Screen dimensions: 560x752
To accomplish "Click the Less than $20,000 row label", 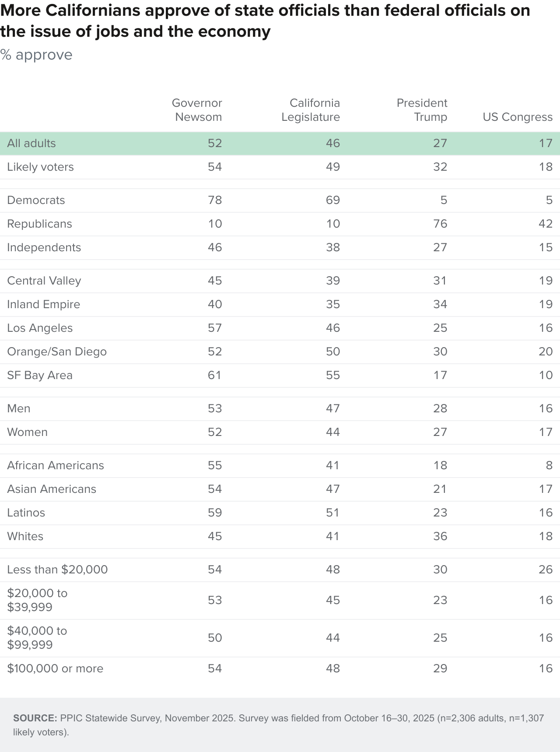I will (x=57, y=569).
